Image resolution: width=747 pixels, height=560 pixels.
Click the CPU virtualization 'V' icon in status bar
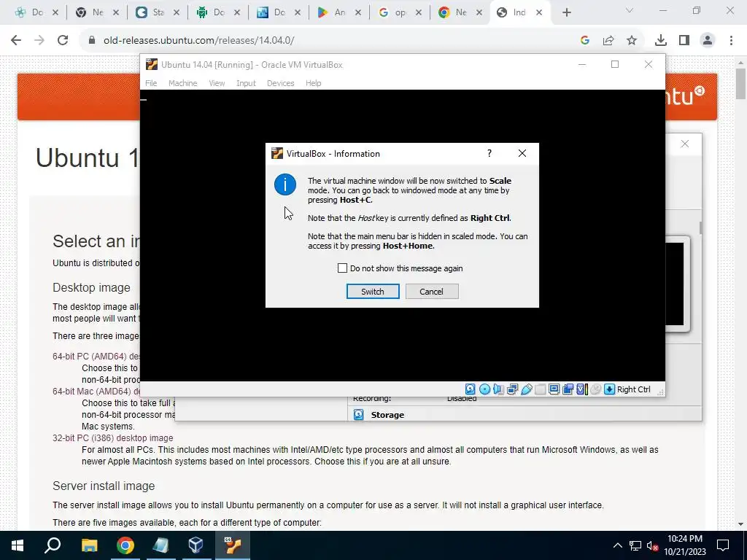click(x=581, y=389)
